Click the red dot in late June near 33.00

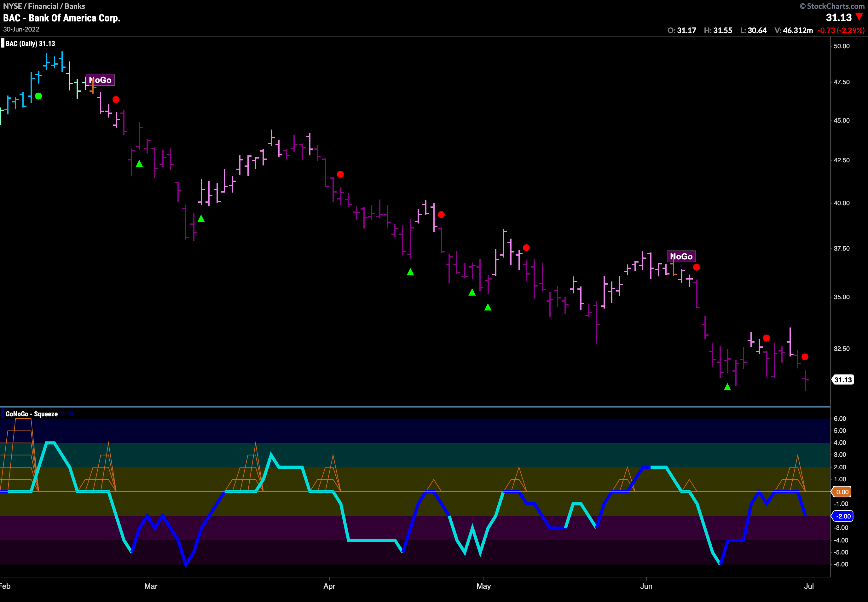pyautogui.click(x=767, y=338)
